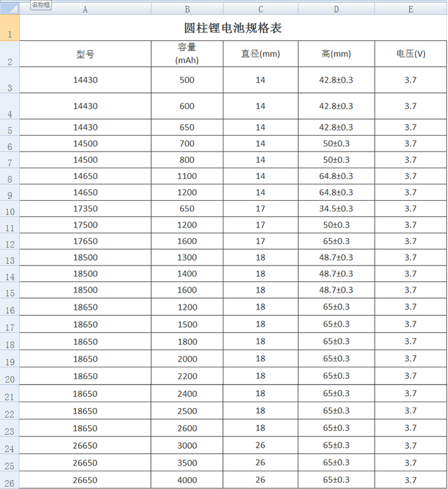Select the 容量 (mAh) header cell
Viewport: 448px width, 489px height.
click(187, 54)
